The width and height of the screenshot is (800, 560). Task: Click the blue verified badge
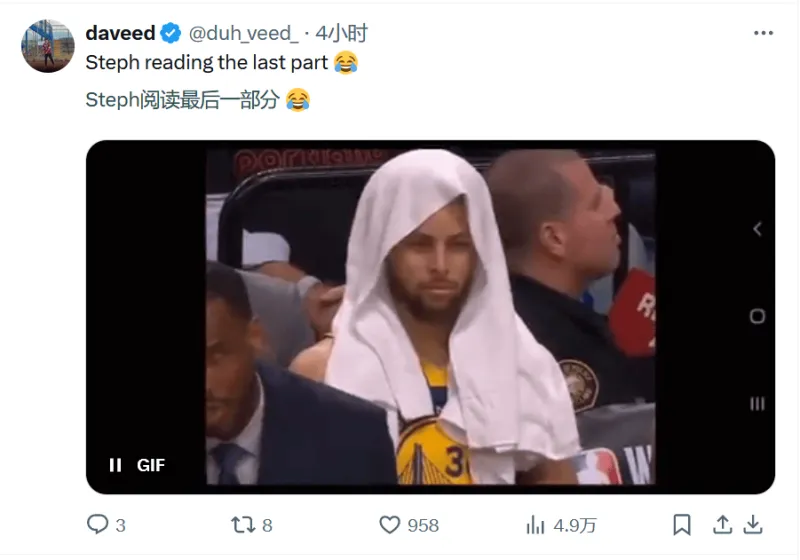(170, 33)
